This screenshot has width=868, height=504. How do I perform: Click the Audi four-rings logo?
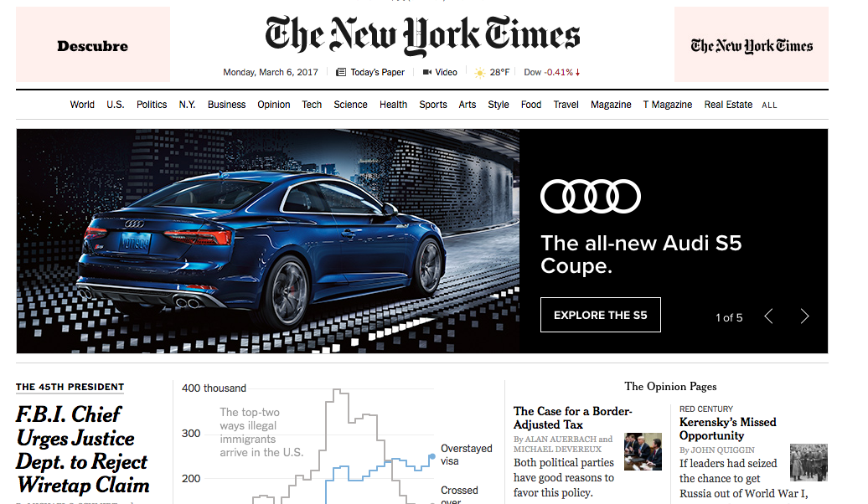click(590, 197)
